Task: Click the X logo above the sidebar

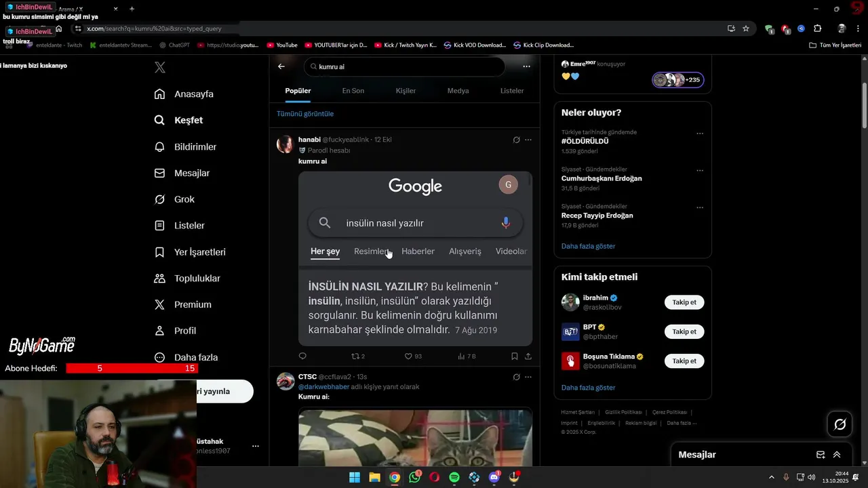Action: 160,67
